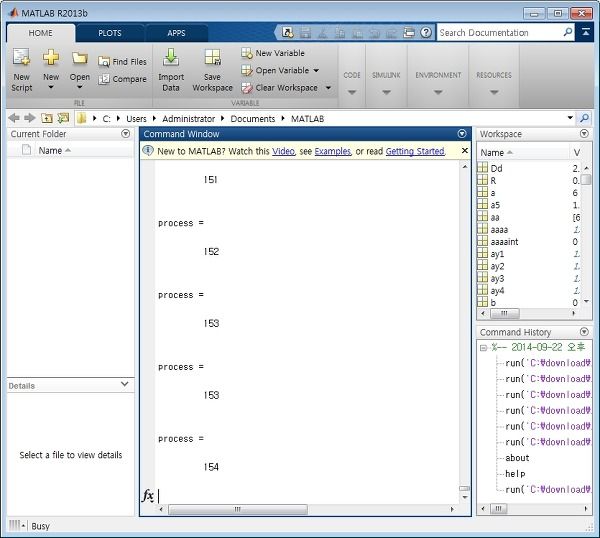This screenshot has height=538, width=600.
Task: Open the Open dropdown arrow
Action: (80, 87)
